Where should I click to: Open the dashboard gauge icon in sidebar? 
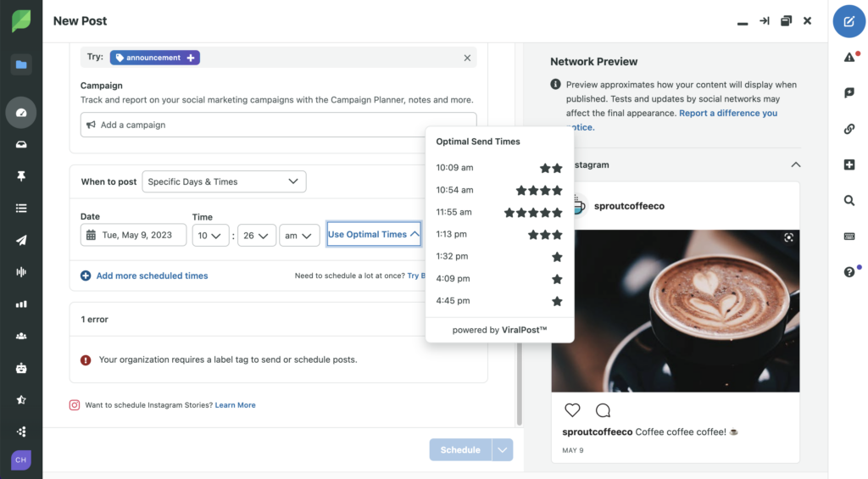tap(21, 113)
